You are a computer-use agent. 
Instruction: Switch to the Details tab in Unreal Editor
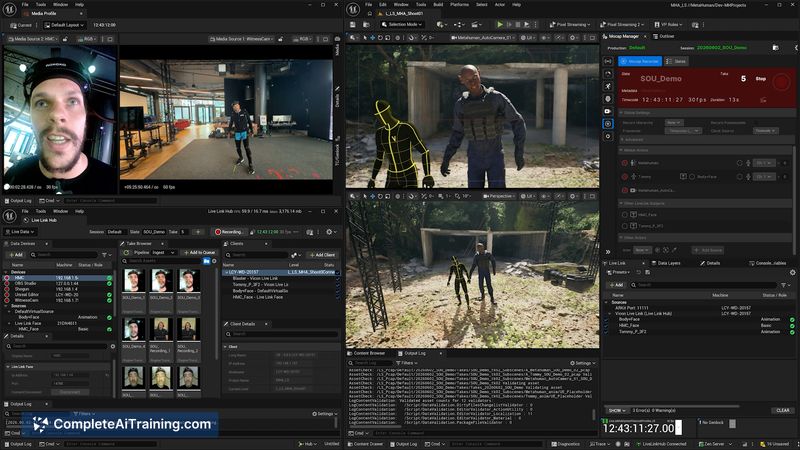pyautogui.click(x=710, y=263)
